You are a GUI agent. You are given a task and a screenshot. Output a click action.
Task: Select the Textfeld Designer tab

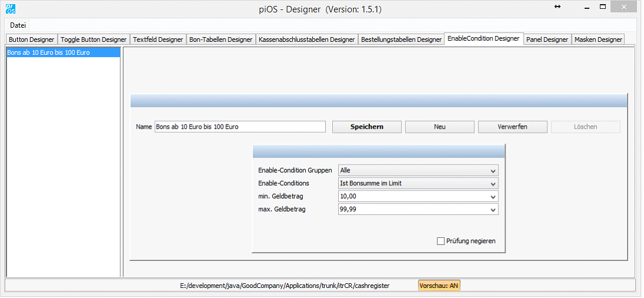[x=158, y=40]
